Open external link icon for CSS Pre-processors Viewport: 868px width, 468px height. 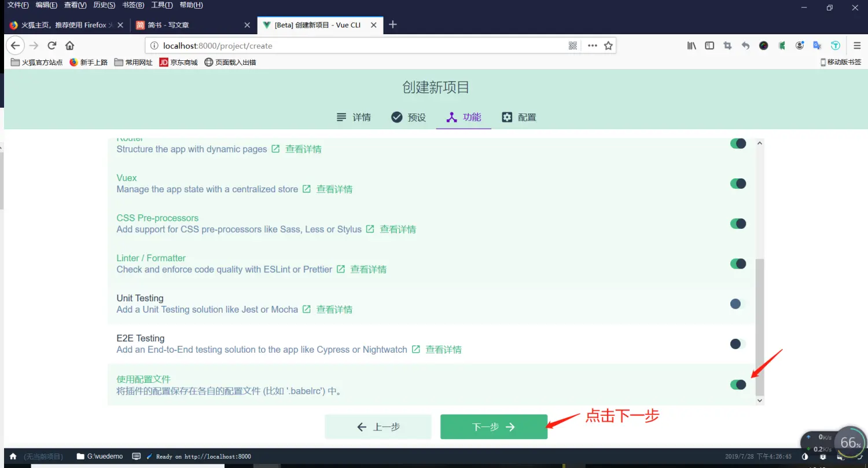coord(370,229)
